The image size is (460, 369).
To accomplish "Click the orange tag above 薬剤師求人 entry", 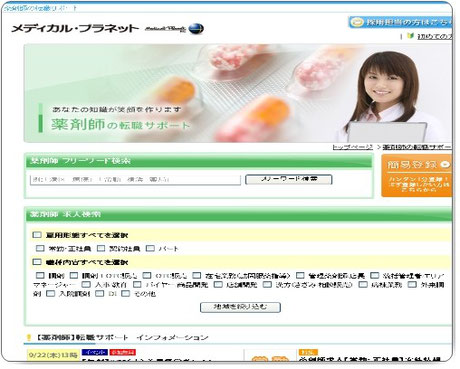I will coord(308,352).
